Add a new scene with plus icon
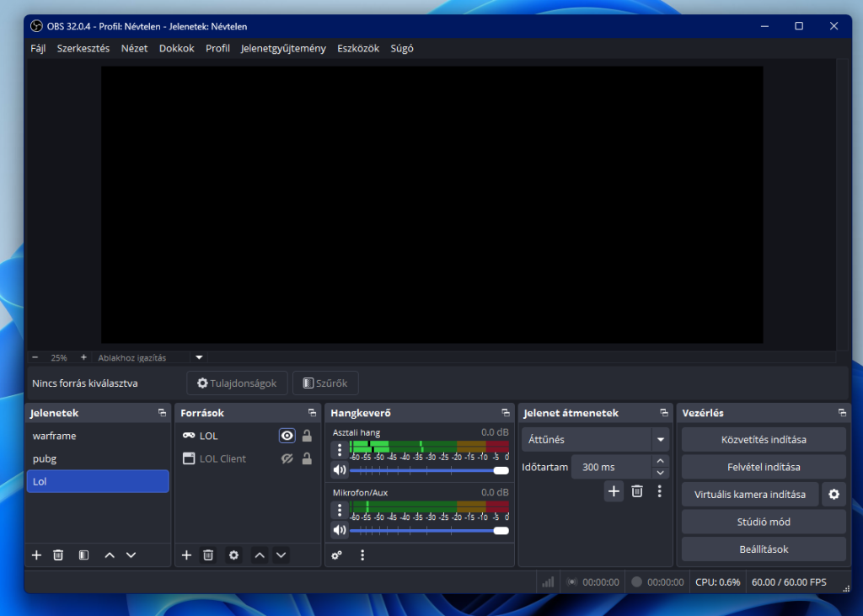This screenshot has height=616, width=863. pyautogui.click(x=36, y=554)
